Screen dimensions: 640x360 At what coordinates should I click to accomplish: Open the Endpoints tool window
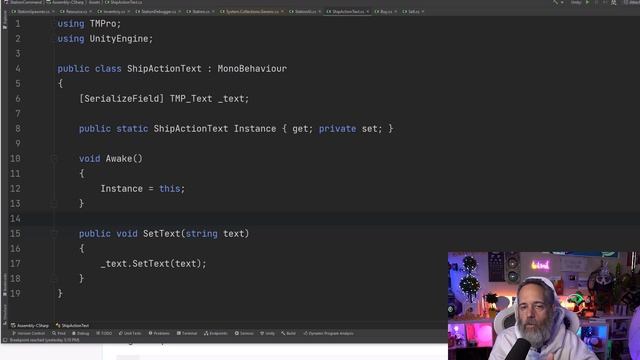tap(216, 333)
